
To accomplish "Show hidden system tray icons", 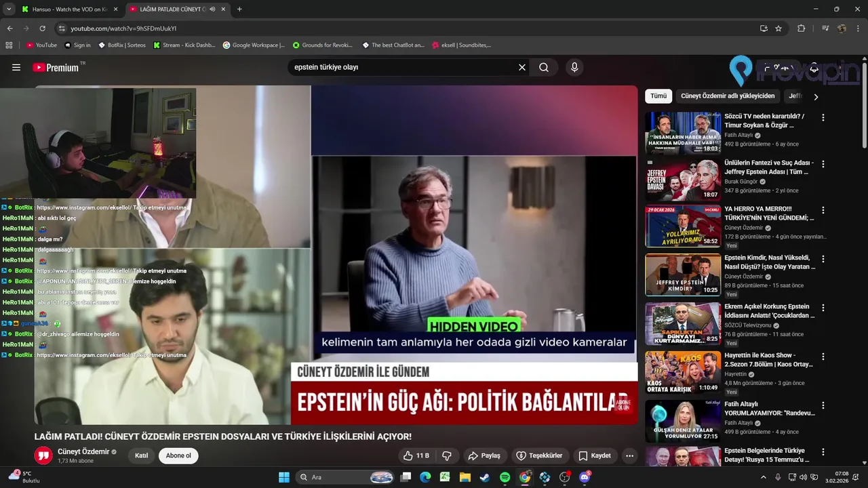I will pos(764,477).
